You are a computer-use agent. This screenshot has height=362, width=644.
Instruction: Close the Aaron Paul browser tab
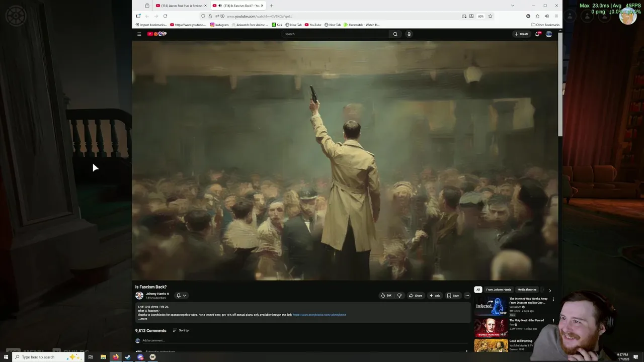click(205, 6)
